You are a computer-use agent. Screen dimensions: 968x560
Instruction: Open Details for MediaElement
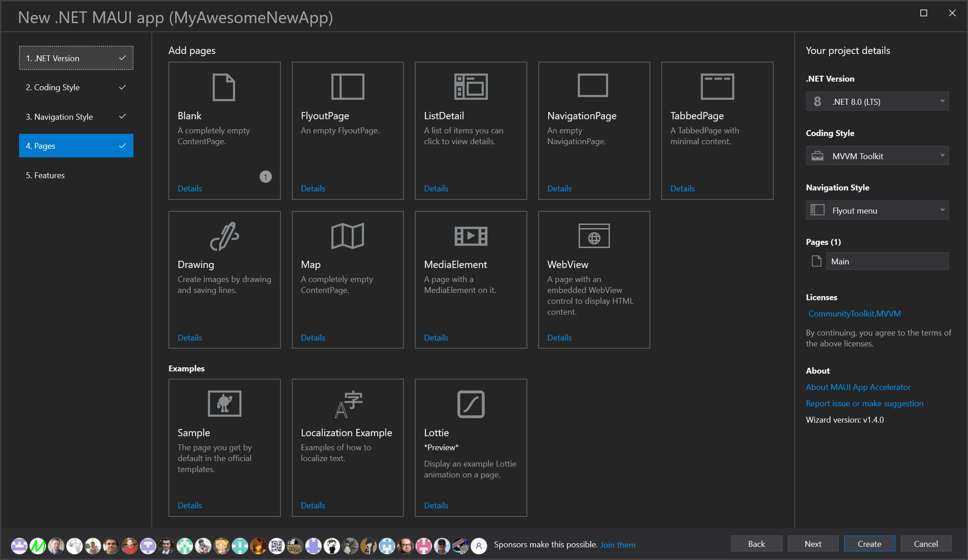point(436,338)
